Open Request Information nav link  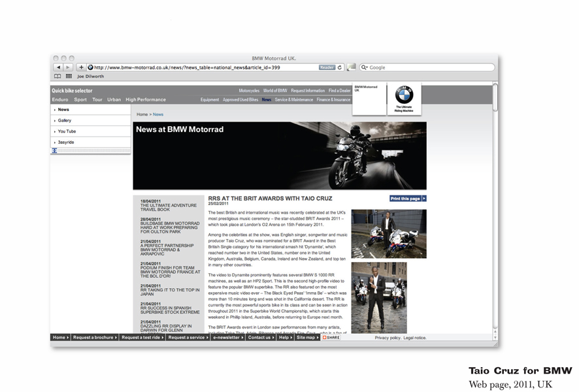coord(308,90)
